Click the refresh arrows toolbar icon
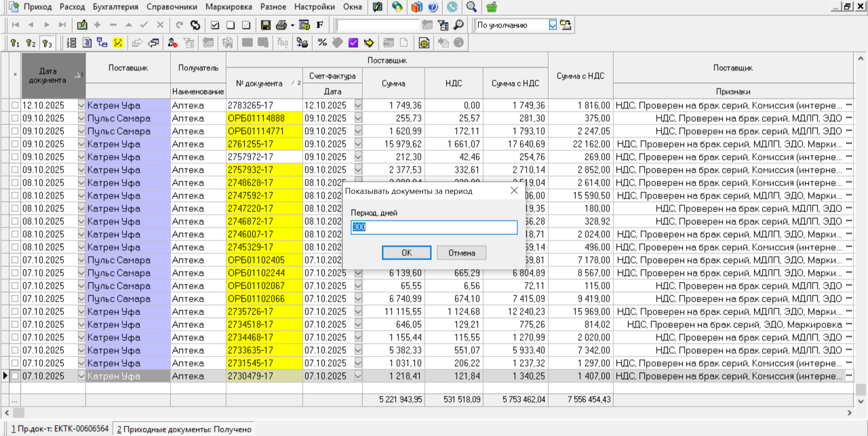This screenshot has height=436, width=868. pyautogui.click(x=195, y=25)
